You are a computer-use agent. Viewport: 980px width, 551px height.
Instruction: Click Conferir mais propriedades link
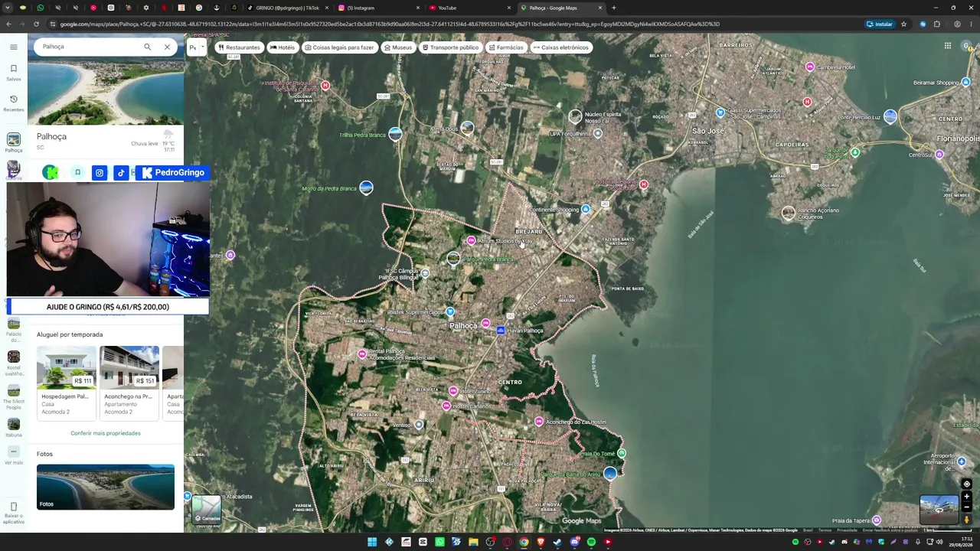click(x=106, y=433)
